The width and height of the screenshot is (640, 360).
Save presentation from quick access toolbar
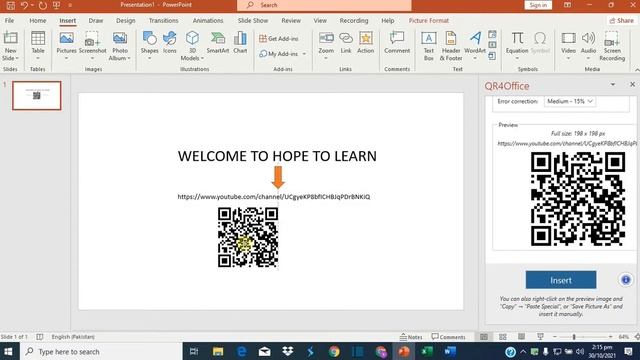coord(11,5)
